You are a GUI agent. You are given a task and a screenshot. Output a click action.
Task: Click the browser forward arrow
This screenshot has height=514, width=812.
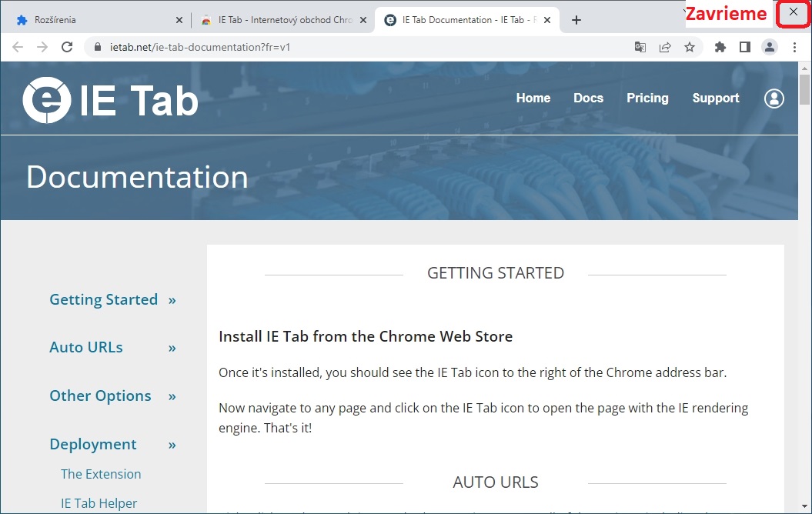click(42, 47)
